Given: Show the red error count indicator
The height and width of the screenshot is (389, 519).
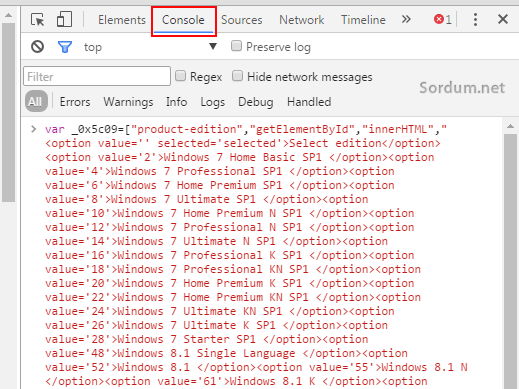Looking at the screenshot, I should [x=443, y=20].
